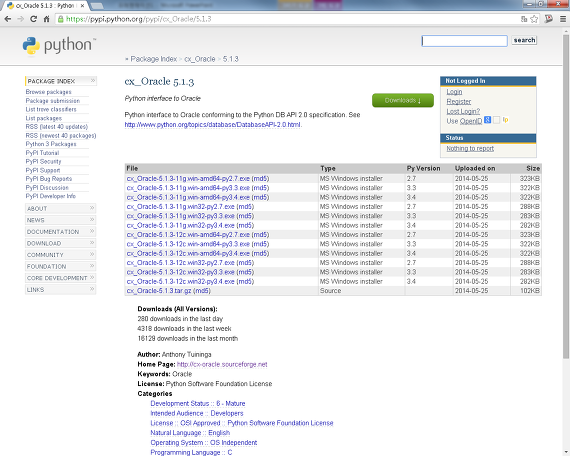Image resolution: width=570 pixels, height=456 pixels.
Task: Reload the page with the refresh icon
Action: pos(33,19)
